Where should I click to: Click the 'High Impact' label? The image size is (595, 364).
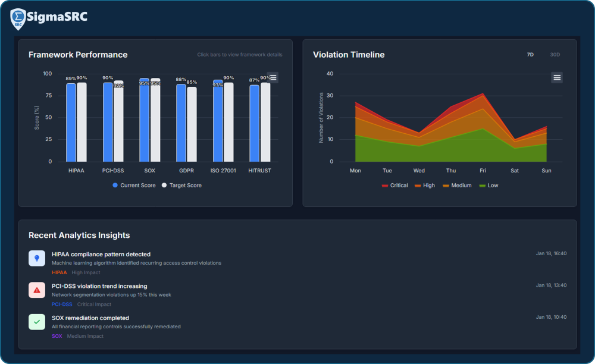(x=86, y=272)
